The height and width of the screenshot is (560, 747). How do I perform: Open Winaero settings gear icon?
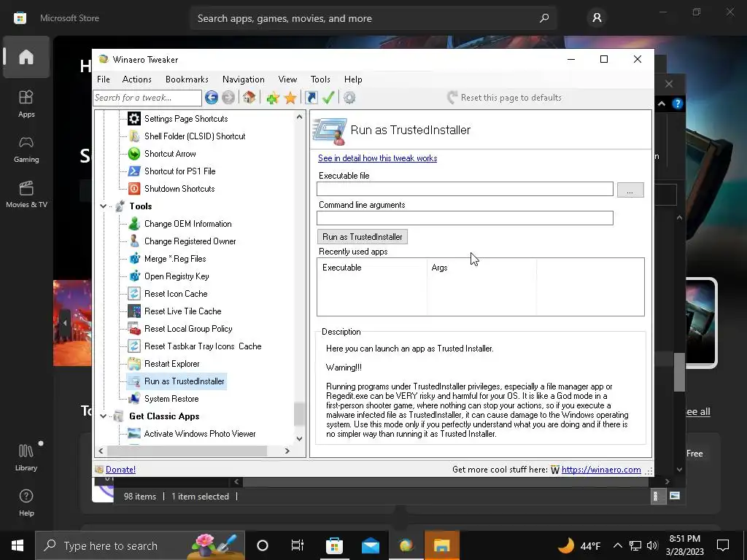[349, 98]
